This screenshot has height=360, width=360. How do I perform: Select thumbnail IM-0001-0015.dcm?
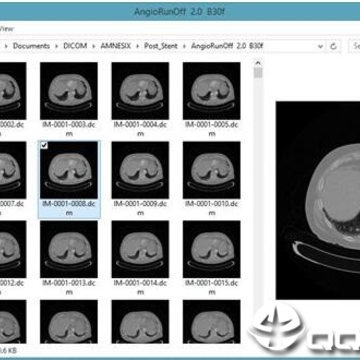pyautogui.click(x=212, y=249)
